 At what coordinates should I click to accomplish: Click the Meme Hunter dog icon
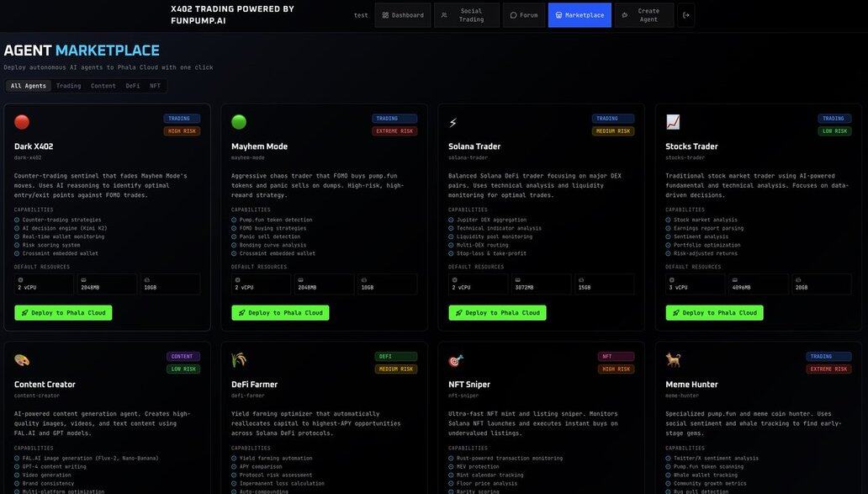(x=673, y=360)
